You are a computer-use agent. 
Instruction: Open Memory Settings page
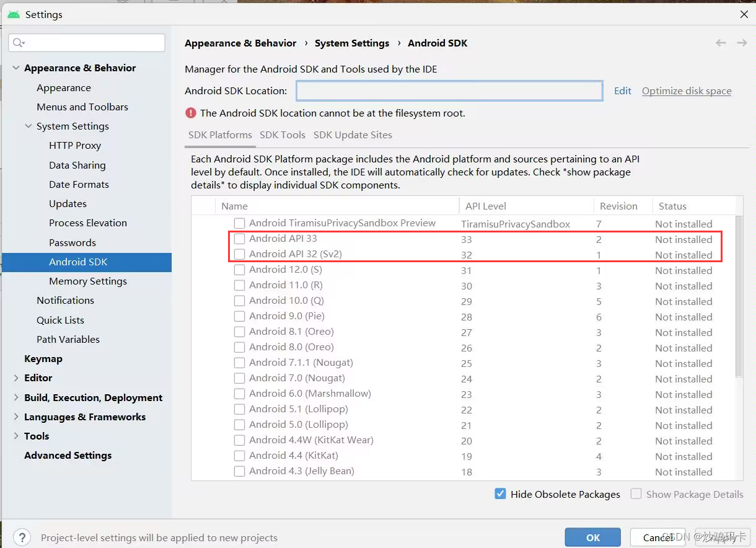[88, 281]
